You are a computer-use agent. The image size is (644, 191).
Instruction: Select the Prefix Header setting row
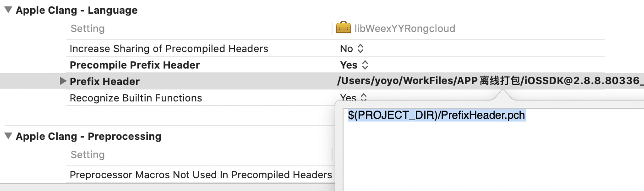point(322,81)
